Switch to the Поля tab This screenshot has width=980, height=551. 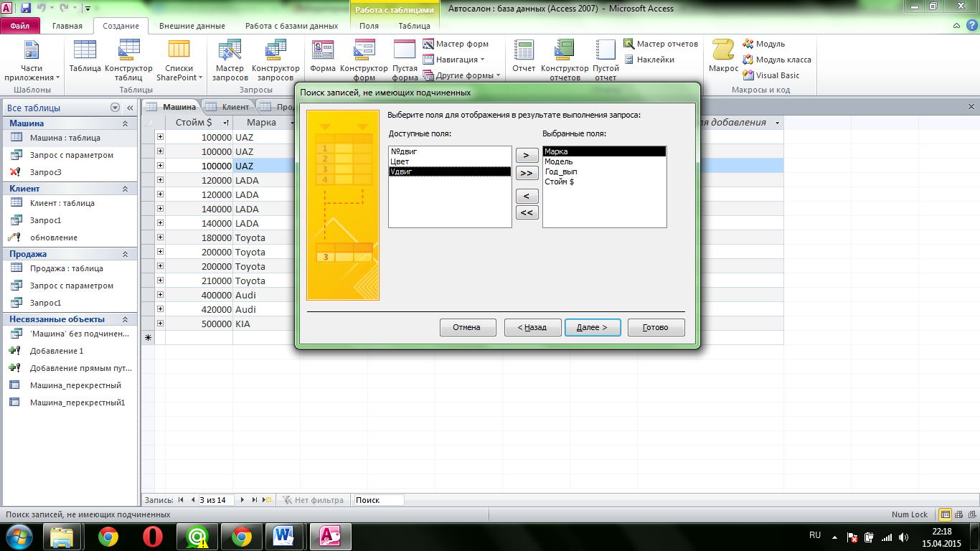(369, 26)
